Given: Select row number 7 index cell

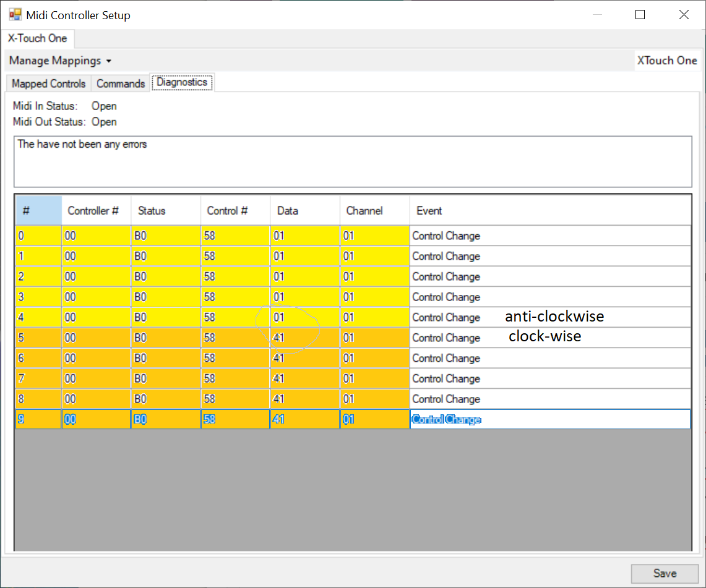Looking at the screenshot, I should tap(39, 378).
